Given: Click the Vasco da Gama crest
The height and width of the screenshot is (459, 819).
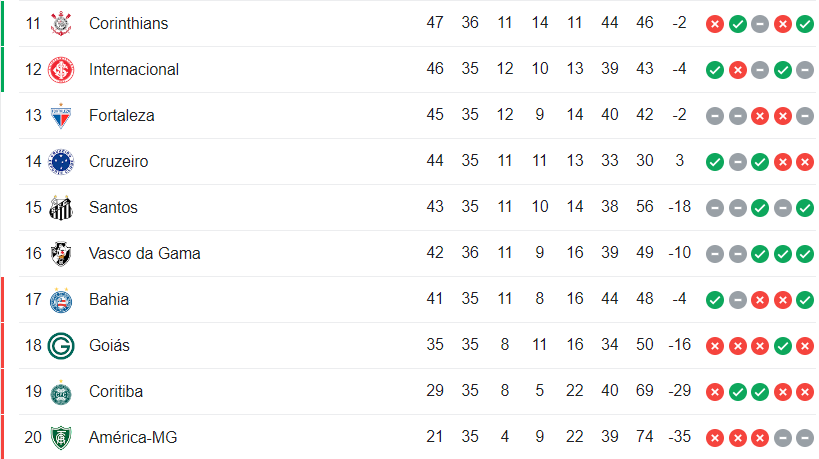Looking at the screenshot, I should click(61, 253).
